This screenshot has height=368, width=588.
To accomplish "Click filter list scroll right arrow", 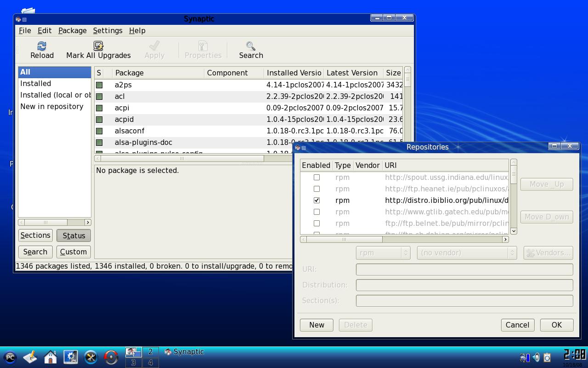I will (88, 222).
